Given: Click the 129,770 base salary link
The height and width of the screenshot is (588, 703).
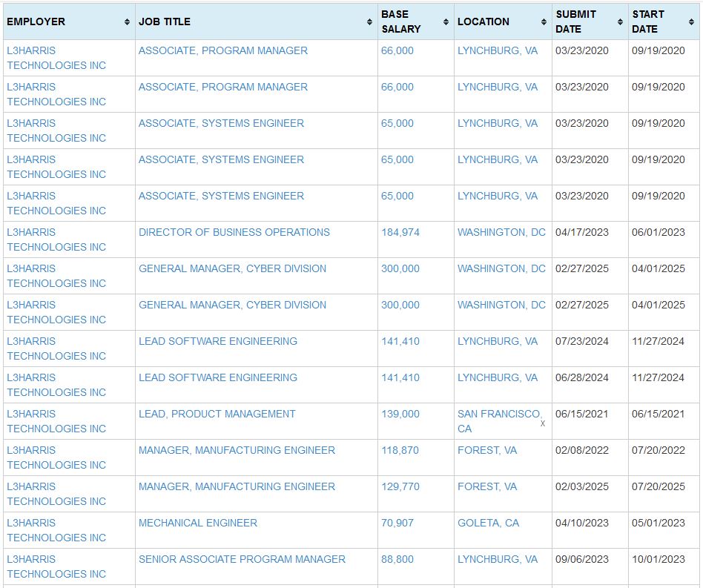Looking at the screenshot, I should (400, 486).
